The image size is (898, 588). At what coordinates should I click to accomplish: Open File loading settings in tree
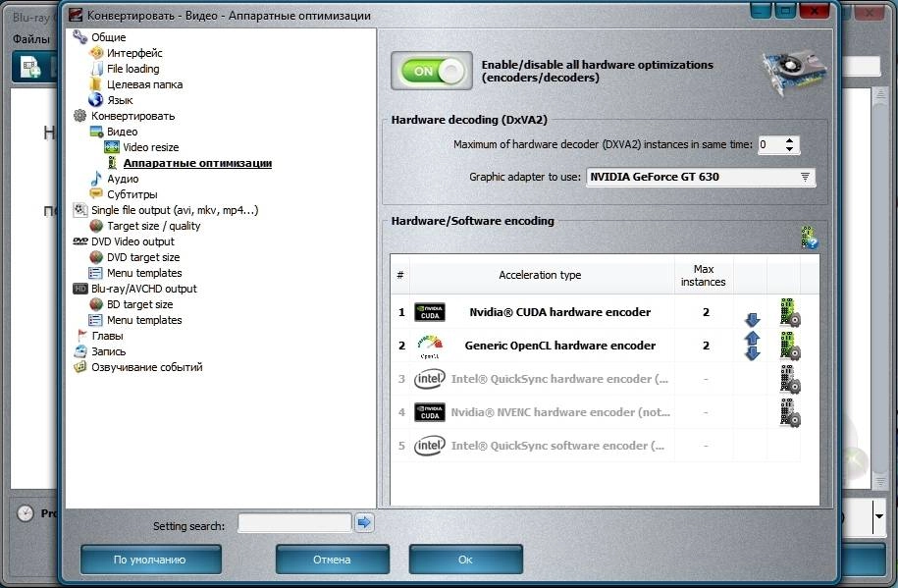point(132,69)
